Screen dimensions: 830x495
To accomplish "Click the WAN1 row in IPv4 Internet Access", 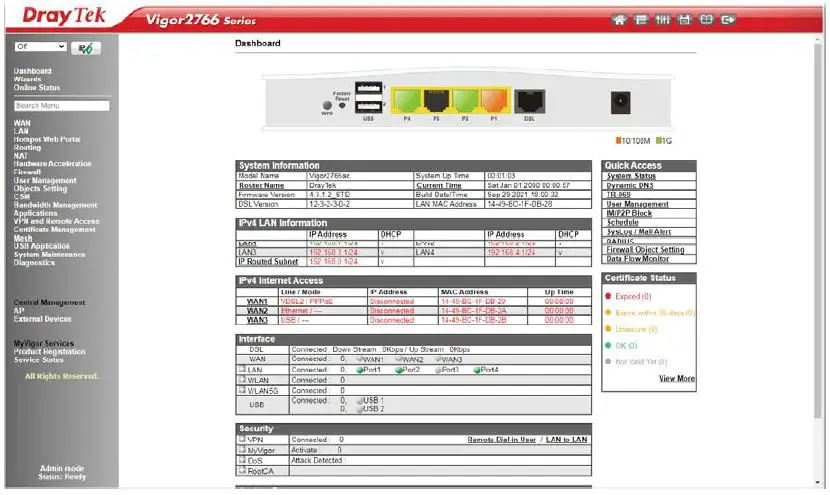I will [413, 301].
